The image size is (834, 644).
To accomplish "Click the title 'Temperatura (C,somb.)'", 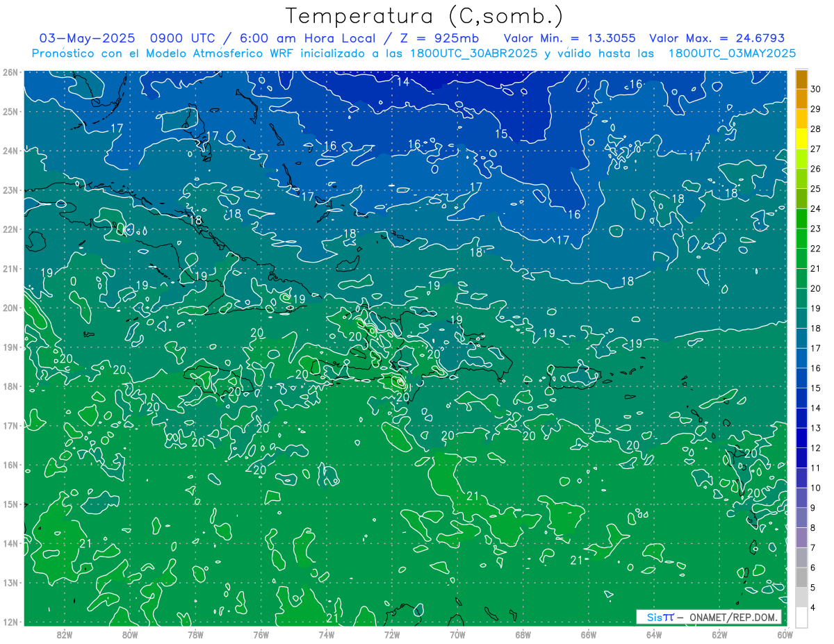I will pyautogui.click(x=425, y=16).
